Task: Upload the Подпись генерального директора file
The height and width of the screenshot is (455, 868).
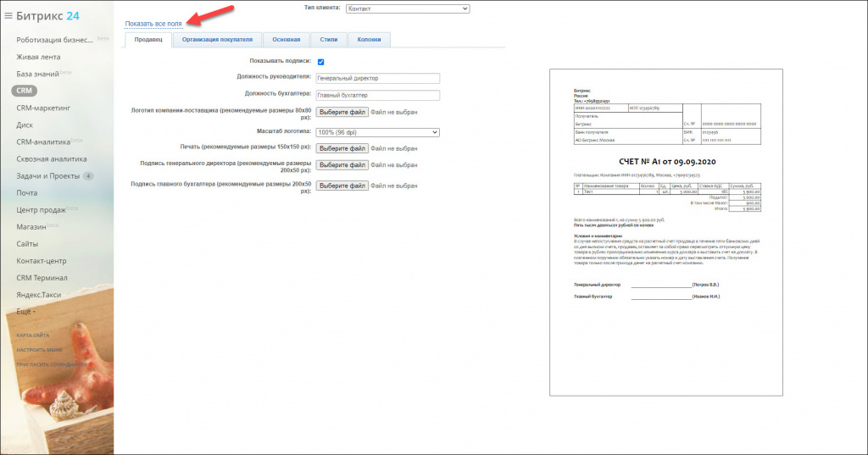Action: (342, 165)
